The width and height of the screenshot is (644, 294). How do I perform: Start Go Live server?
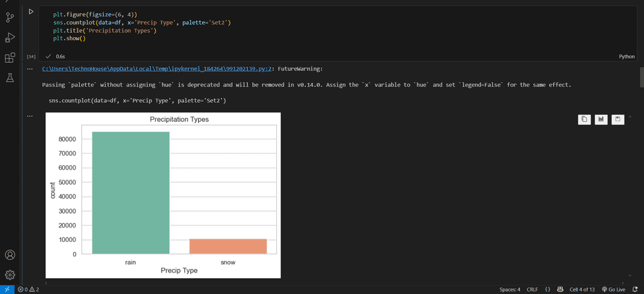tap(613, 290)
